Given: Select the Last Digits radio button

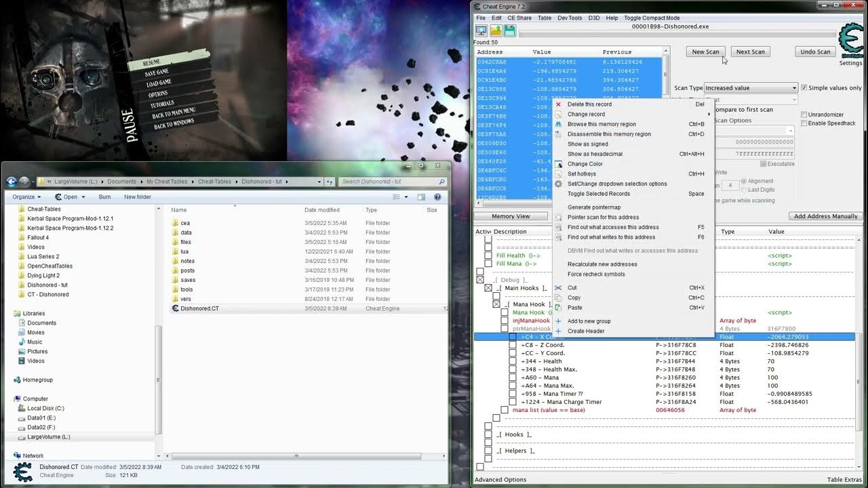Looking at the screenshot, I should (x=745, y=190).
